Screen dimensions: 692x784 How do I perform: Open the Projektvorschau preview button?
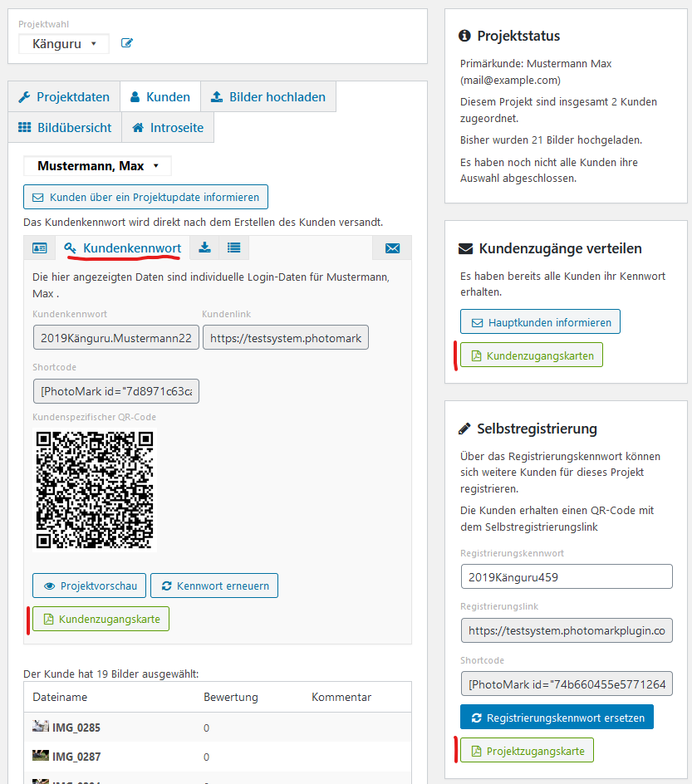90,586
